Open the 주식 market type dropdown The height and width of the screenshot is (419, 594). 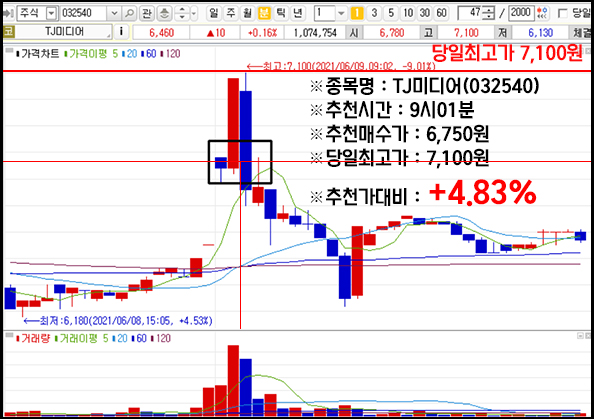point(51,14)
